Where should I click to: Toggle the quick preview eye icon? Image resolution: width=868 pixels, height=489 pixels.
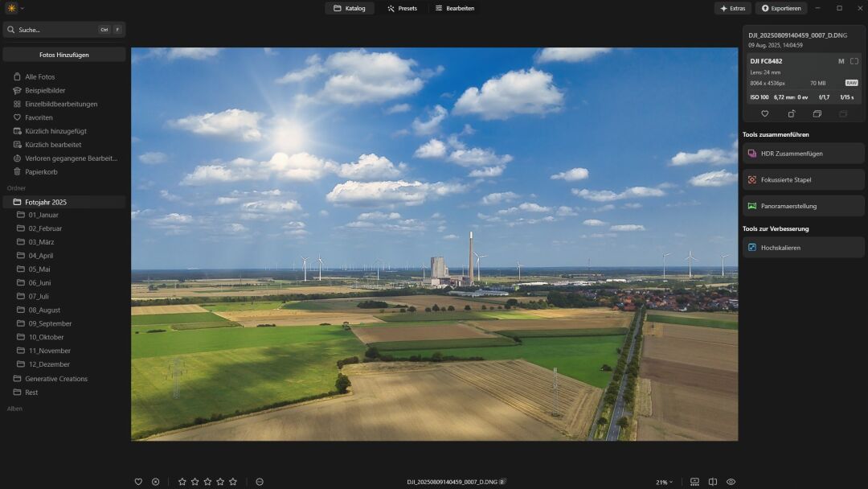[730, 481]
